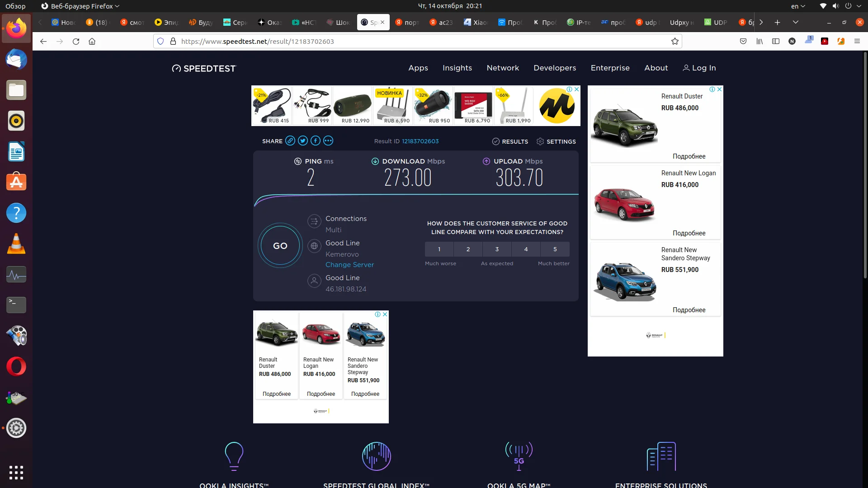The height and width of the screenshot is (488, 868).
Task: Launch VLC from the dock
Action: click(x=16, y=244)
